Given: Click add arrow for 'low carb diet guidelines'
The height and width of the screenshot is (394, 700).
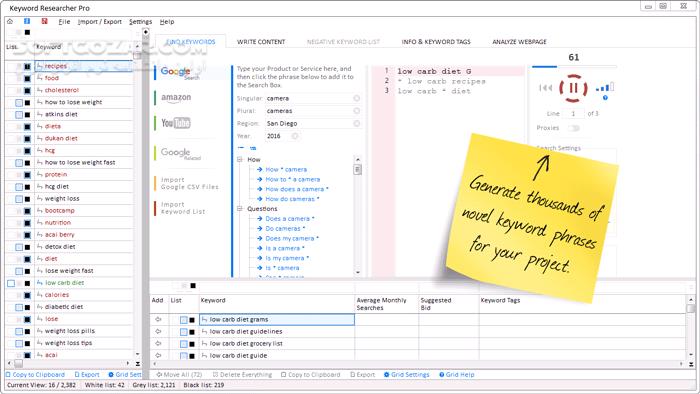Looking at the screenshot, I should pyautogui.click(x=158, y=332).
